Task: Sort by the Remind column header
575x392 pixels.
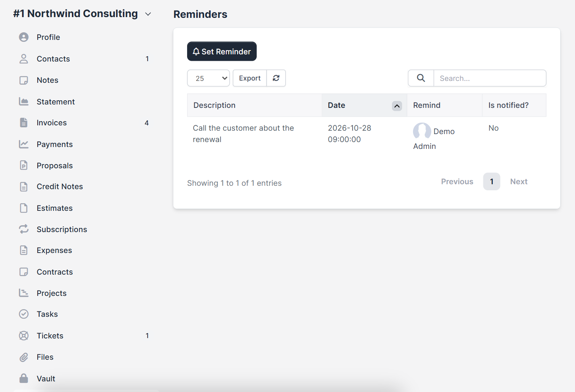Action: (445, 105)
